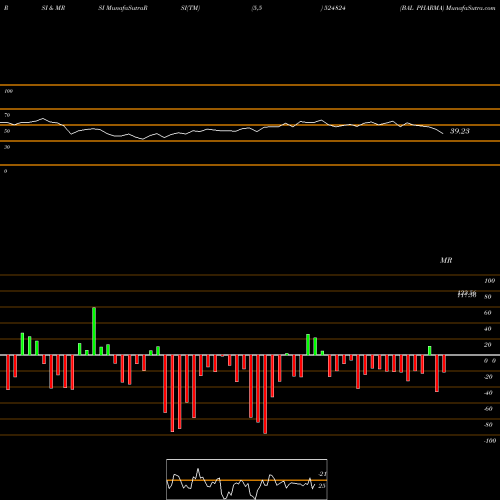
Task: Click the RSI value 39.23 label
Action: pyautogui.click(x=460, y=131)
